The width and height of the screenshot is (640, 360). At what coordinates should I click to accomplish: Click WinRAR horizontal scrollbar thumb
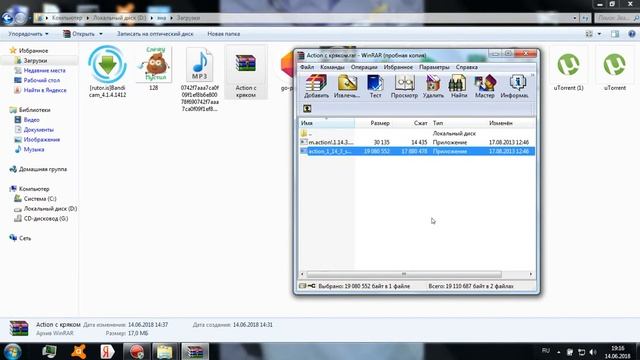(x=404, y=274)
